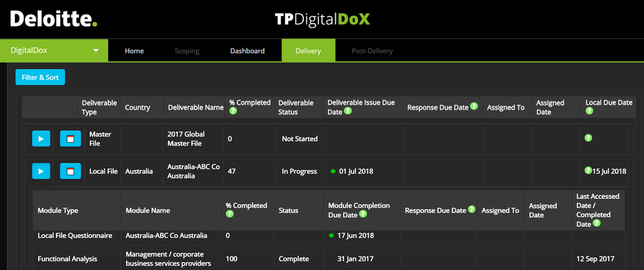Click the Deliverable Type column header
The image size is (644, 270).
coord(99,107)
